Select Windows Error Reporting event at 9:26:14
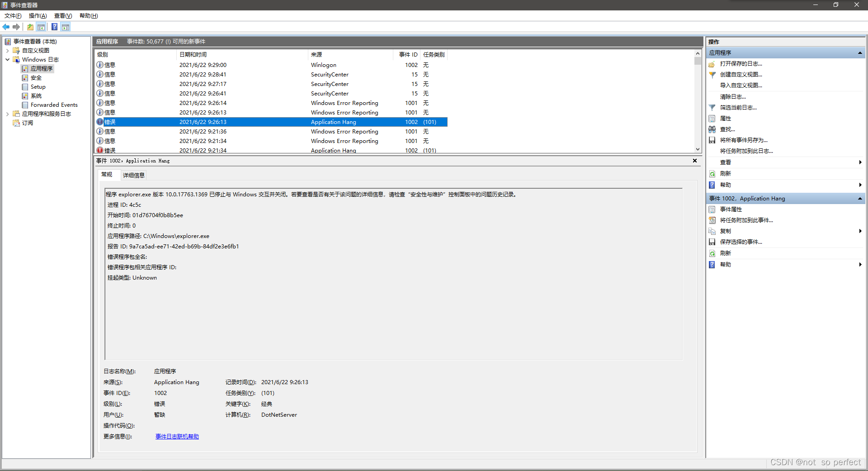 tap(271, 103)
